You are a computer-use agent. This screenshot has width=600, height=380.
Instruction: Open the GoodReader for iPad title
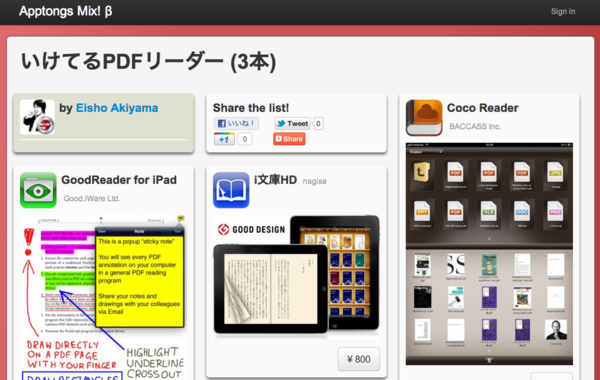(119, 180)
